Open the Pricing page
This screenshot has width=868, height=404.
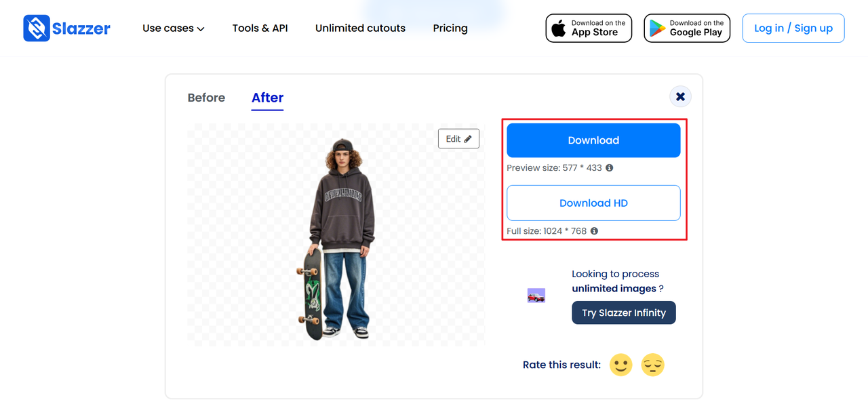450,28
